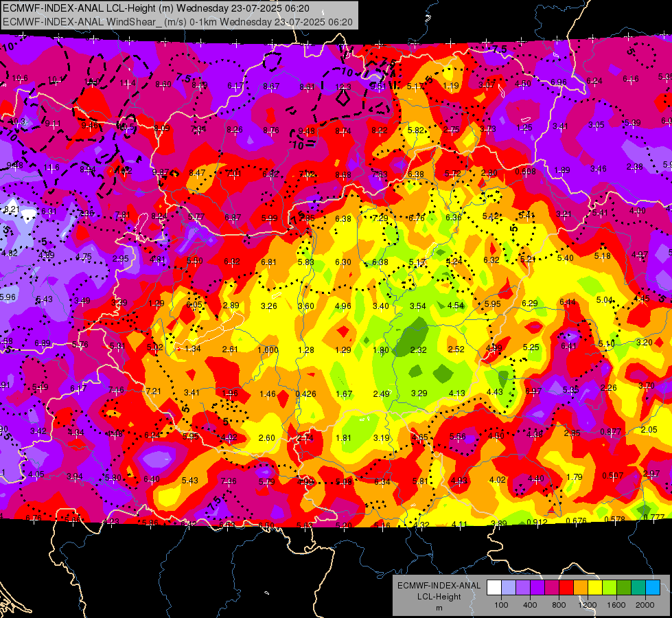Click the map value "2.32" on dark green

(x=418, y=350)
